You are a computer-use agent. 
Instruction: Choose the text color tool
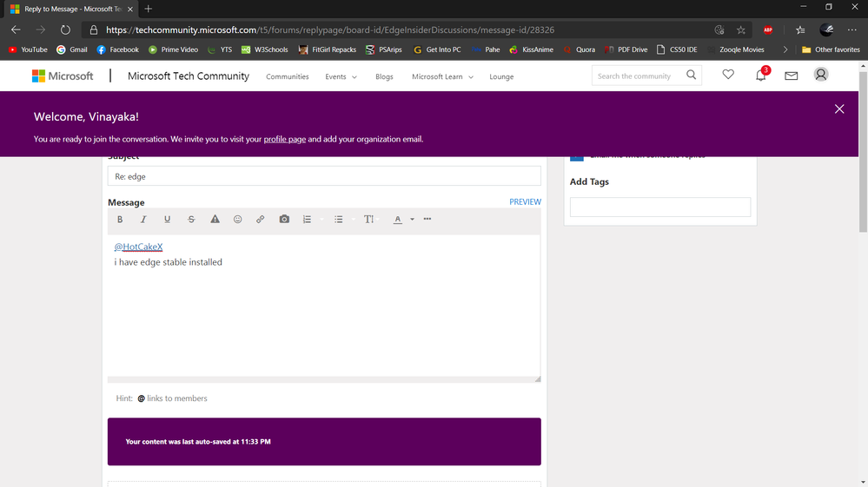(397, 220)
